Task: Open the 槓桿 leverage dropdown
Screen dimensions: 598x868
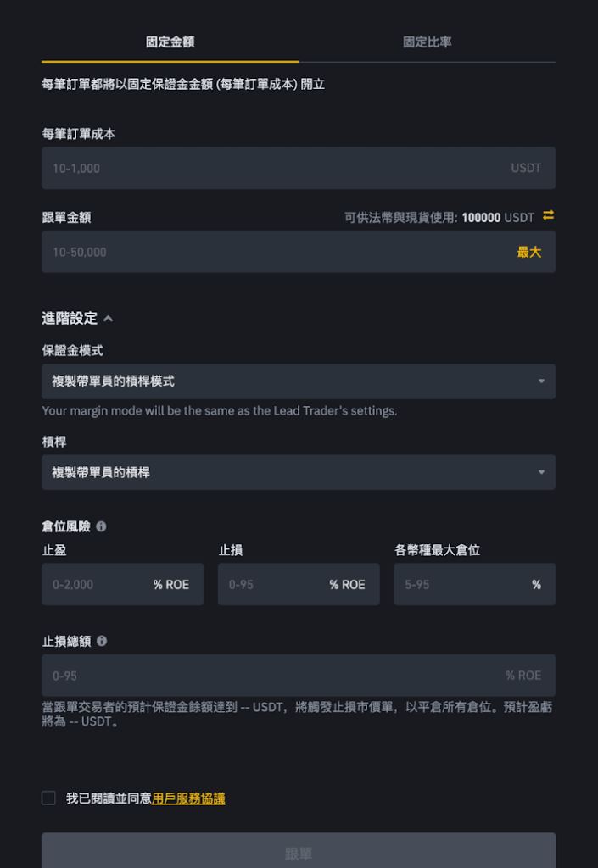Action: [299, 472]
